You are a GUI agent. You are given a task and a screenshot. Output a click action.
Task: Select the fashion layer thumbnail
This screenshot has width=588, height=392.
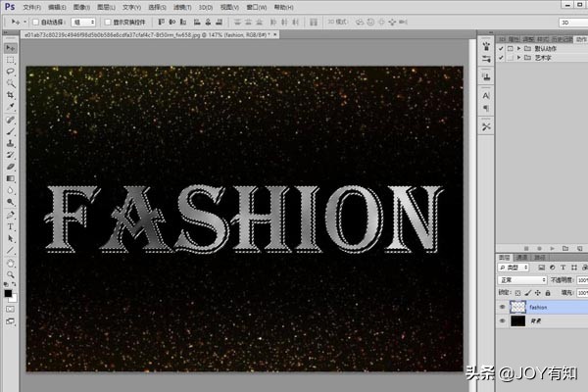pos(517,307)
